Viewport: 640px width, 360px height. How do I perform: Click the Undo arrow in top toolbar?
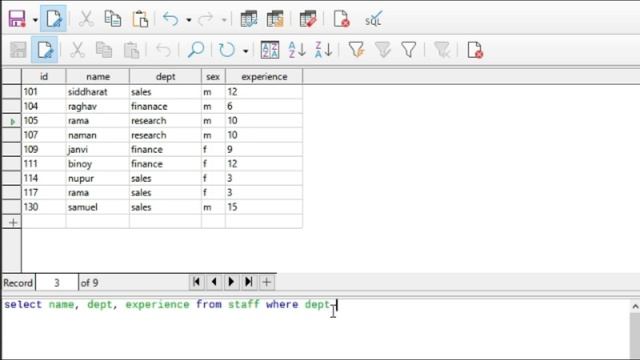171,19
